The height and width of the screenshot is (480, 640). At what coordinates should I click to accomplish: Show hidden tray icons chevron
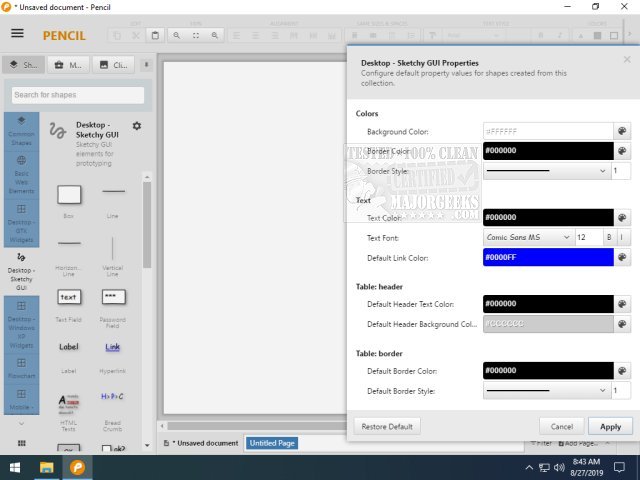coord(529,468)
